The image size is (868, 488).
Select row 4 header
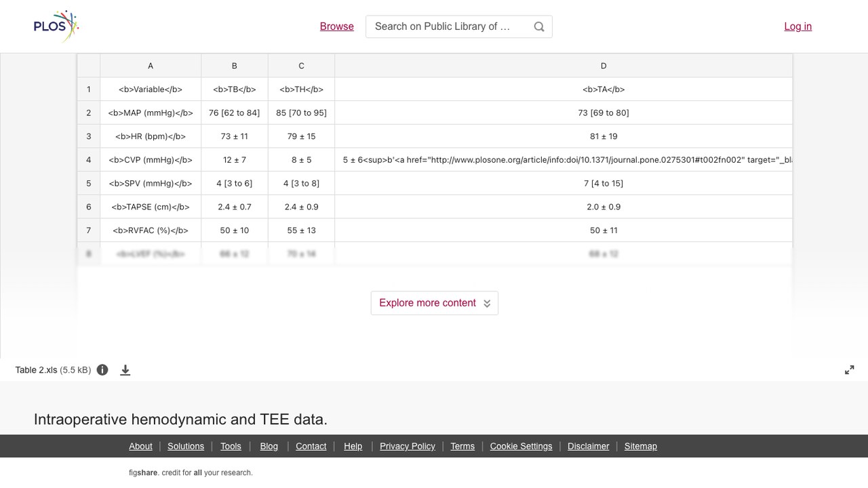[x=88, y=160]
